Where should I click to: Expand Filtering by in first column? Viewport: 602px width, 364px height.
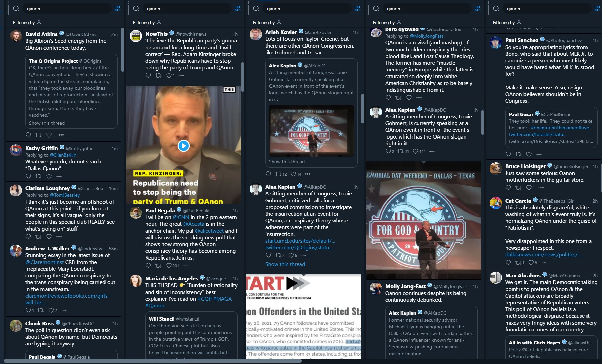pyautogui.click(x=27, y=22)
